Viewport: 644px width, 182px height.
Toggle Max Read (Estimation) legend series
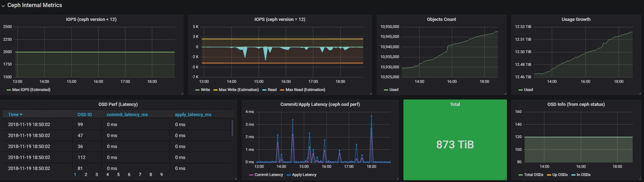305,90
